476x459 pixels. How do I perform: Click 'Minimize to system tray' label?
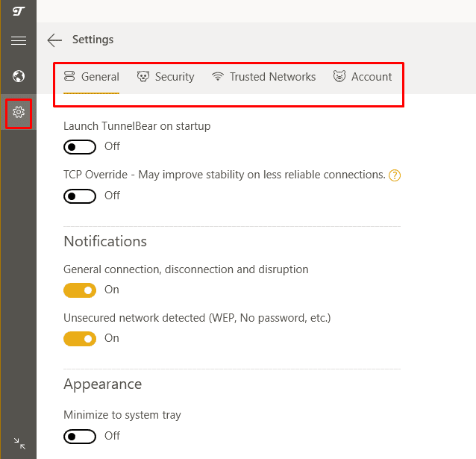coord(122,415)
